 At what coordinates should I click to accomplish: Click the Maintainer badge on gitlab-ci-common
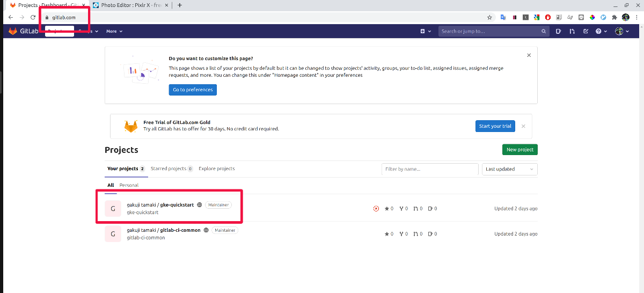[225, 230]
